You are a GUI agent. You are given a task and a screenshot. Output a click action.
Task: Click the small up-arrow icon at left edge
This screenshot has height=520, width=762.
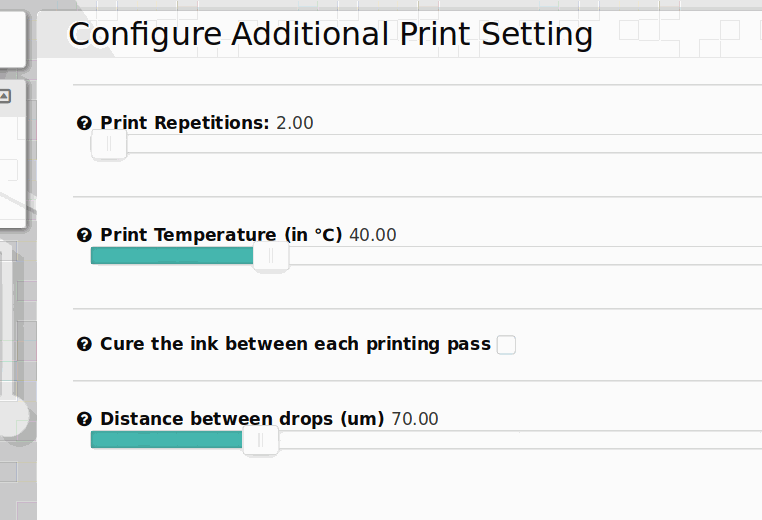click(x=5, y=96)
